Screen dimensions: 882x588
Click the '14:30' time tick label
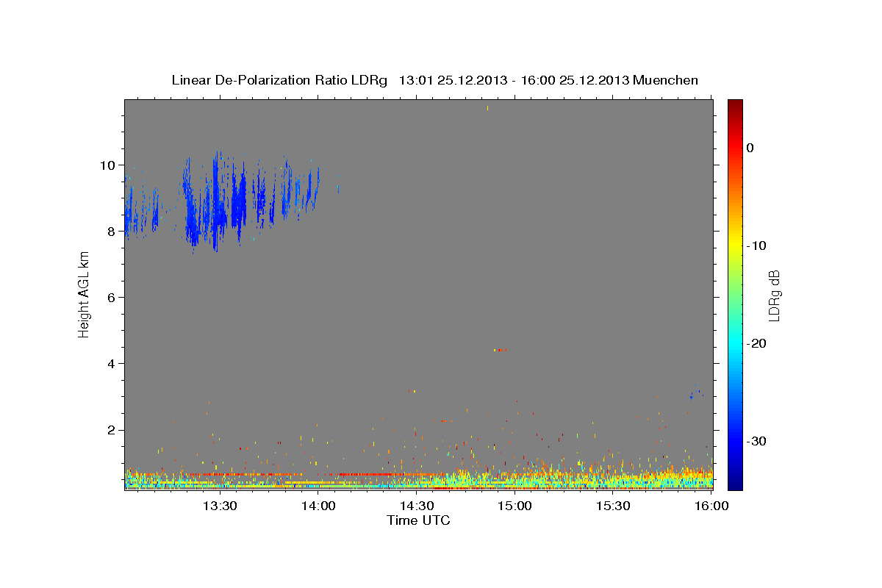pos(417,506)
